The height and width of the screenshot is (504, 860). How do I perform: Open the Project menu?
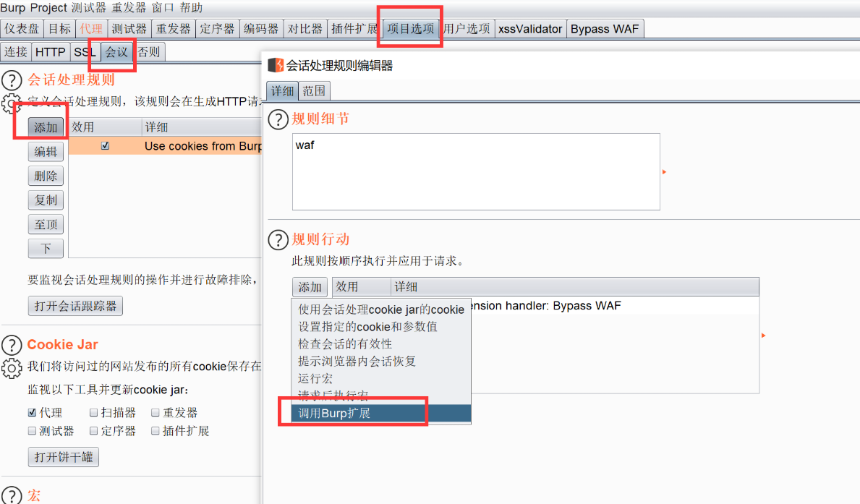pos(48,8)
